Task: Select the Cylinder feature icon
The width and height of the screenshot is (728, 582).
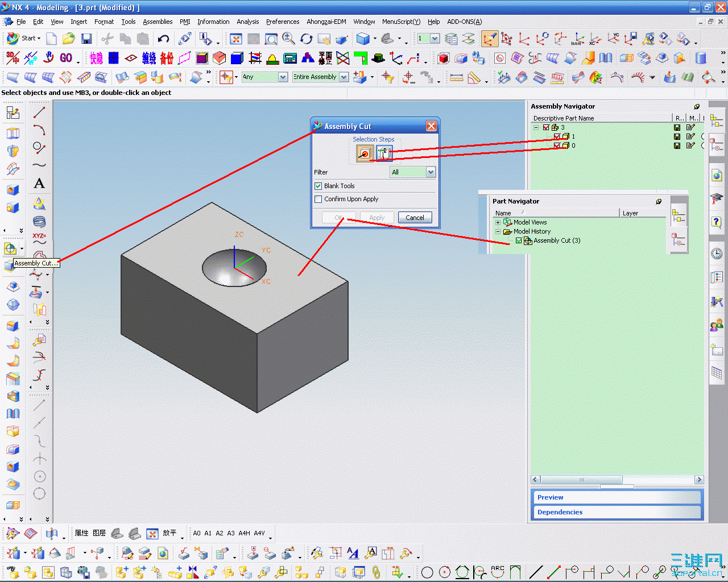Action: [x=701, y=58]
